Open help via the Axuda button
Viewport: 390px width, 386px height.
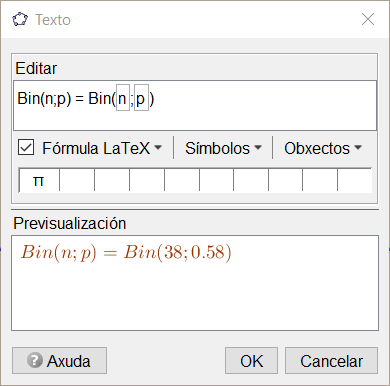point(59,361)
